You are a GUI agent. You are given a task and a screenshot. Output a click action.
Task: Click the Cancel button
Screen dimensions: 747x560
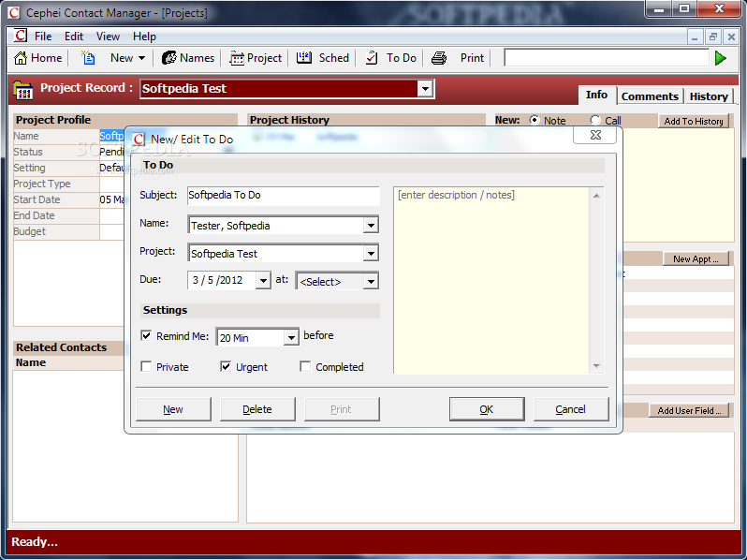click(x=571, y=409)
